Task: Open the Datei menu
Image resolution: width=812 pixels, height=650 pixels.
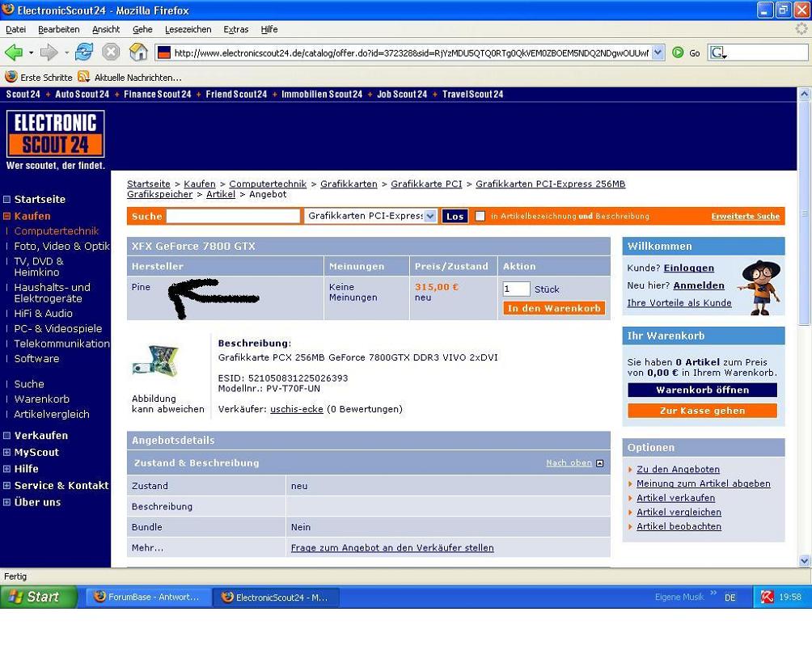Action: pos(15,29)
